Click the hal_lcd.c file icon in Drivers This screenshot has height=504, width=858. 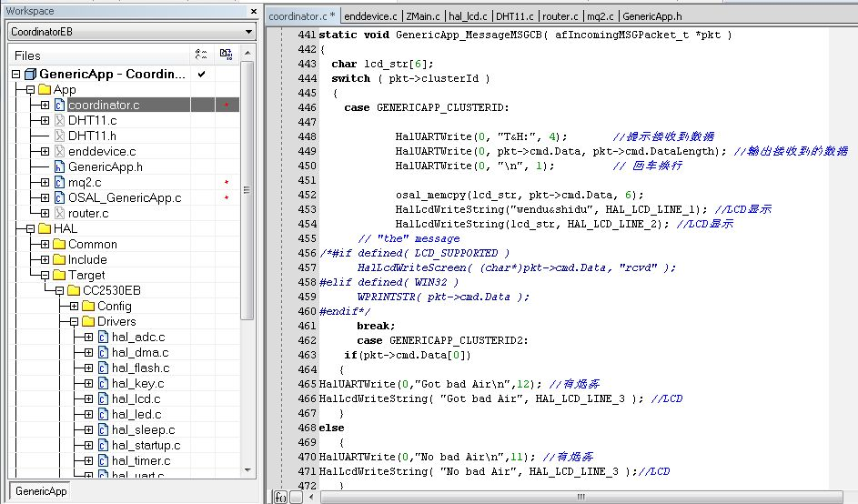coord(103,399)
